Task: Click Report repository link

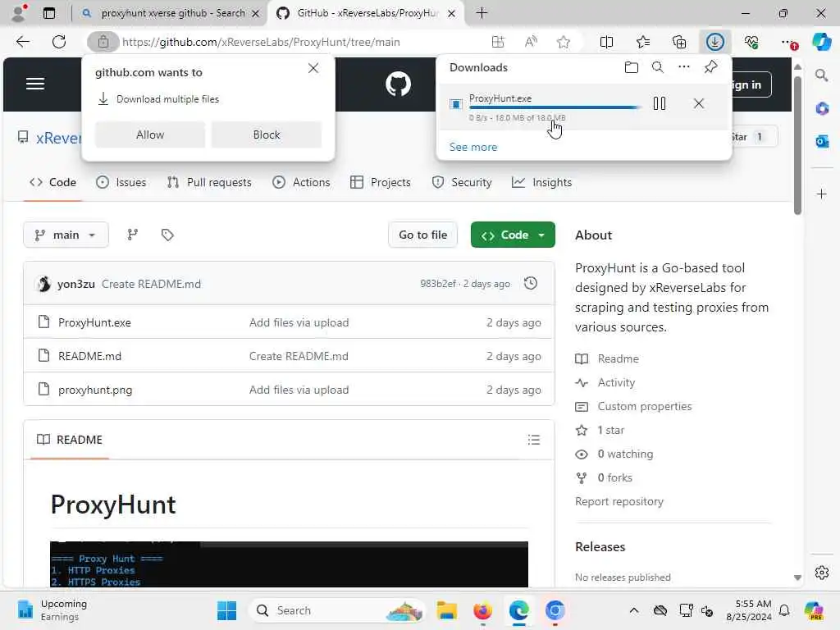Action: coord(619,501)
